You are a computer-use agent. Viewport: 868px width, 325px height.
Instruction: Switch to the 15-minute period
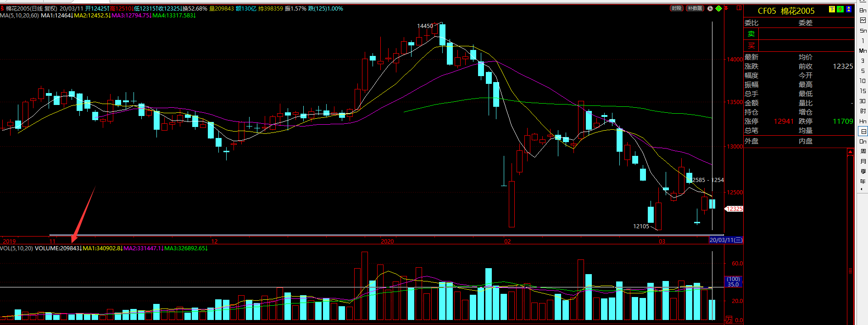[x=863, y=91]
